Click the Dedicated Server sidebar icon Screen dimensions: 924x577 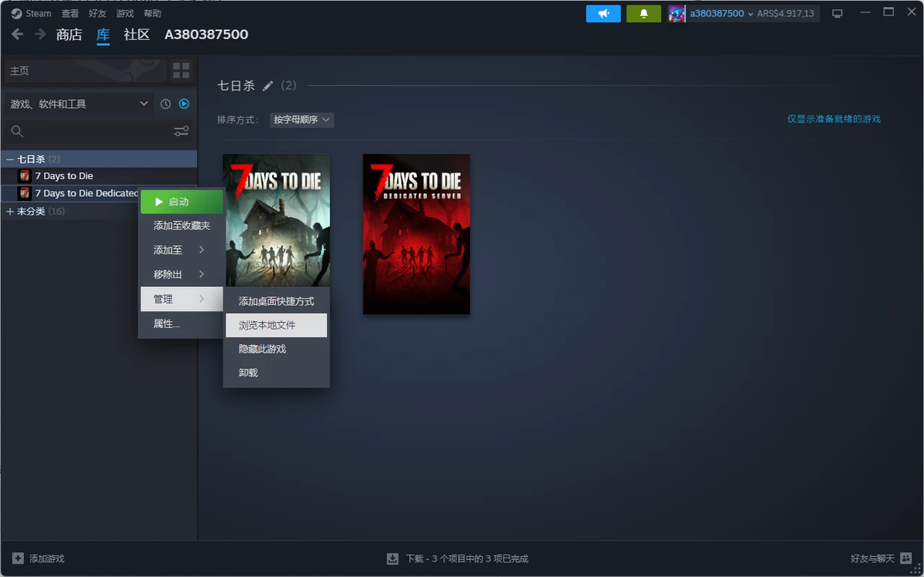point(24,193)
